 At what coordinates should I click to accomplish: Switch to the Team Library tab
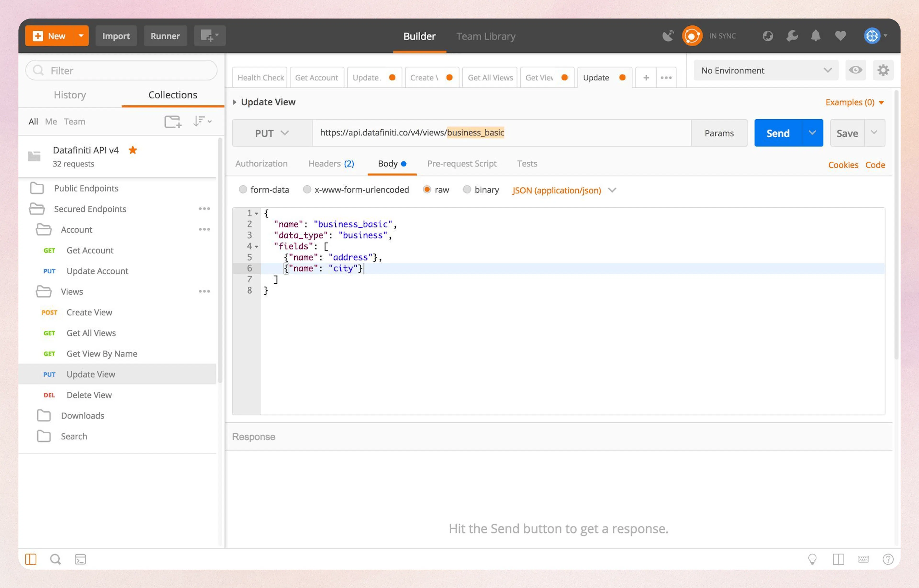[486, 36]
